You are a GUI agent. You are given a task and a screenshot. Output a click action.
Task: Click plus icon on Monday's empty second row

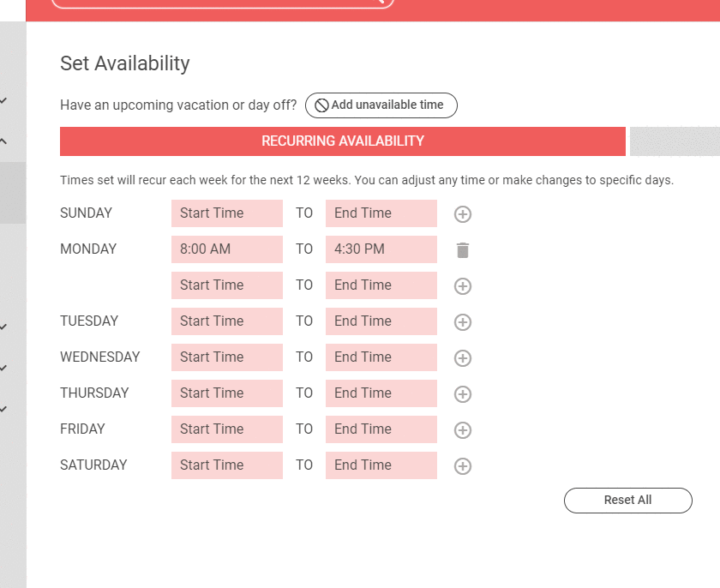(x=463, y=286)
